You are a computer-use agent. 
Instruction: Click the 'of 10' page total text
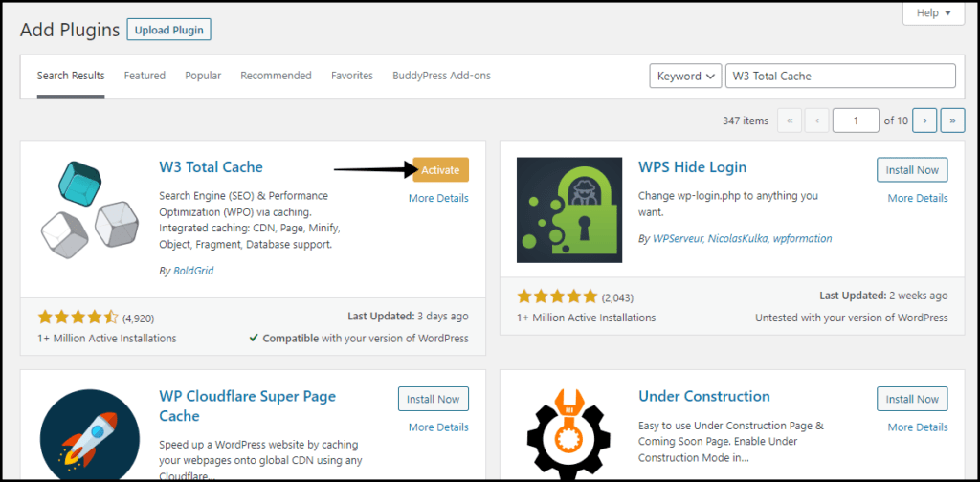896,121
